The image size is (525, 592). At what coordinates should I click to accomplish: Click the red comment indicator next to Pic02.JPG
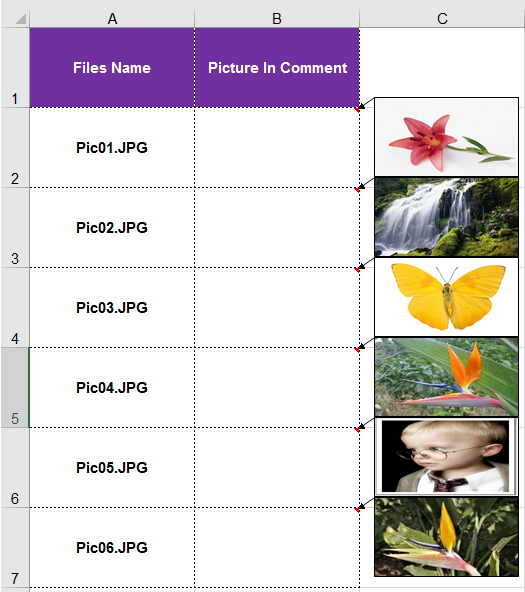(357, 190)
